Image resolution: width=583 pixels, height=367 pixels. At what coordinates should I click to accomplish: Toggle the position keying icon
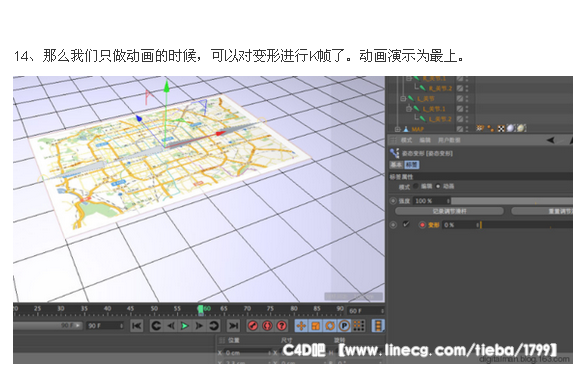click(x=301, y=326)
